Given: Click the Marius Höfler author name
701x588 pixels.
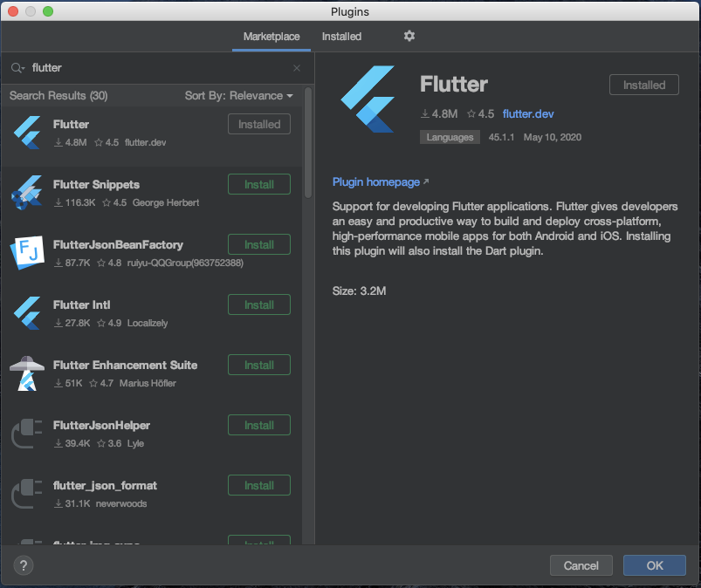Looking at the screenshot, I should coord(148,383).
